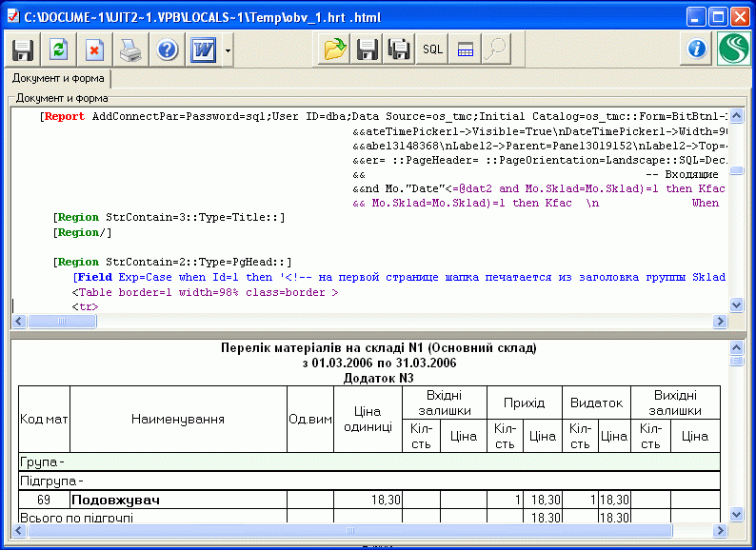Refresh the document with green arrows icon
Screen dimensions: 756x550
click(58, 49)
